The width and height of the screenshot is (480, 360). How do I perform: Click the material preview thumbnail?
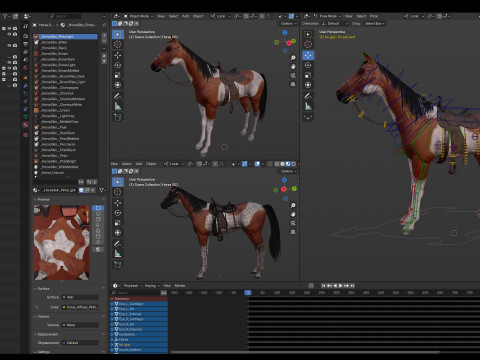[x=62, y=242]
